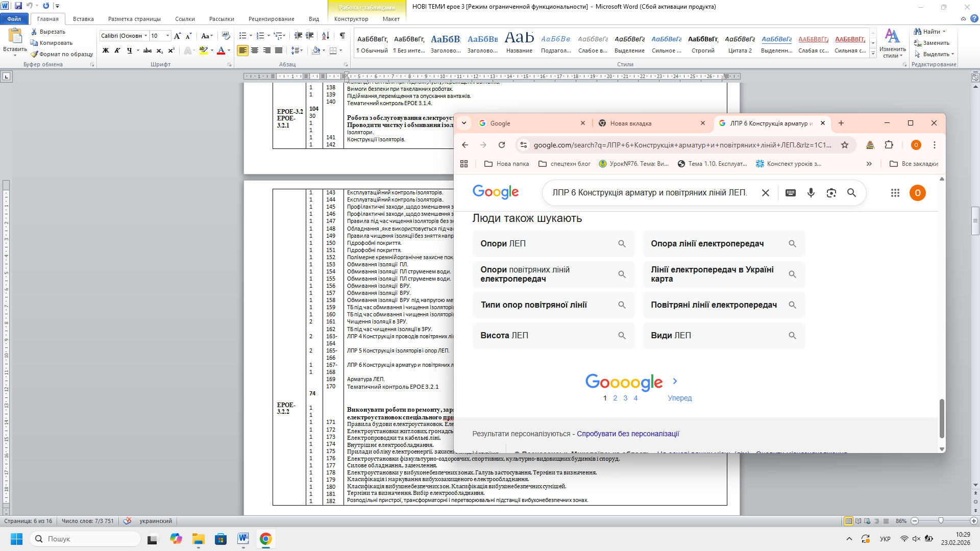Image resolution: width=980 pixels, height=551 pixels.
Task: Click the Format Painter (Формат по образцу) brush
Action: (x=34, y=54)
